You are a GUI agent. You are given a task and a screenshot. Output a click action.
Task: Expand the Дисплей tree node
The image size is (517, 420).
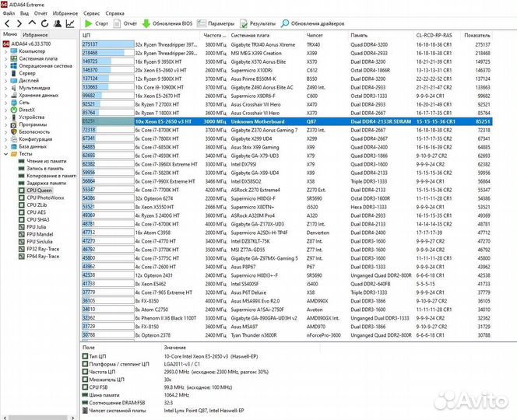[5, 80]
